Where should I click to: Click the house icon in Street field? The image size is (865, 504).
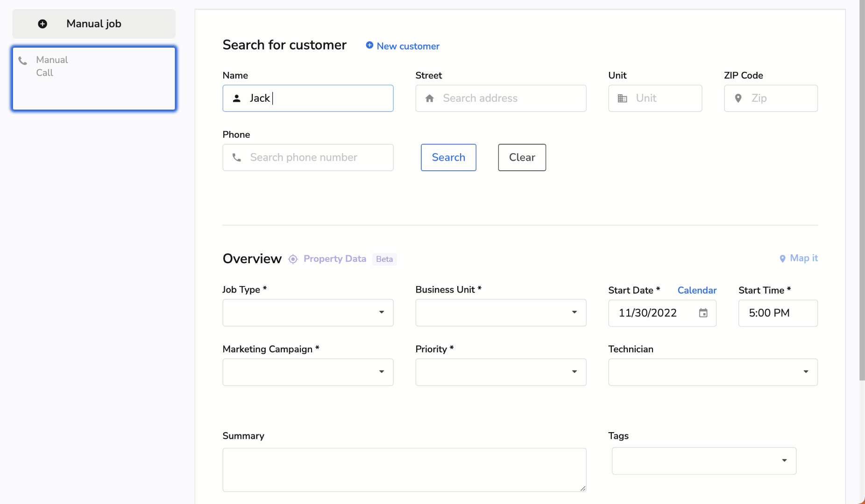point(430,98)
